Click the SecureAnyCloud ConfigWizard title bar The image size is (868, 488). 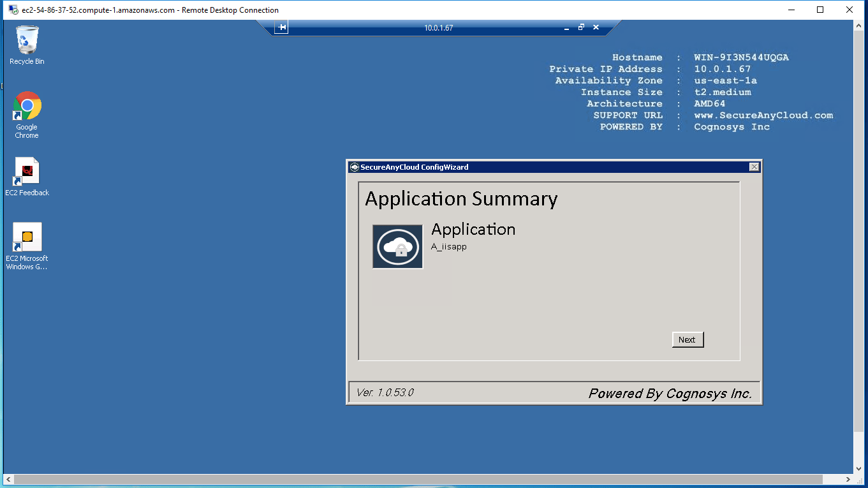542,167
